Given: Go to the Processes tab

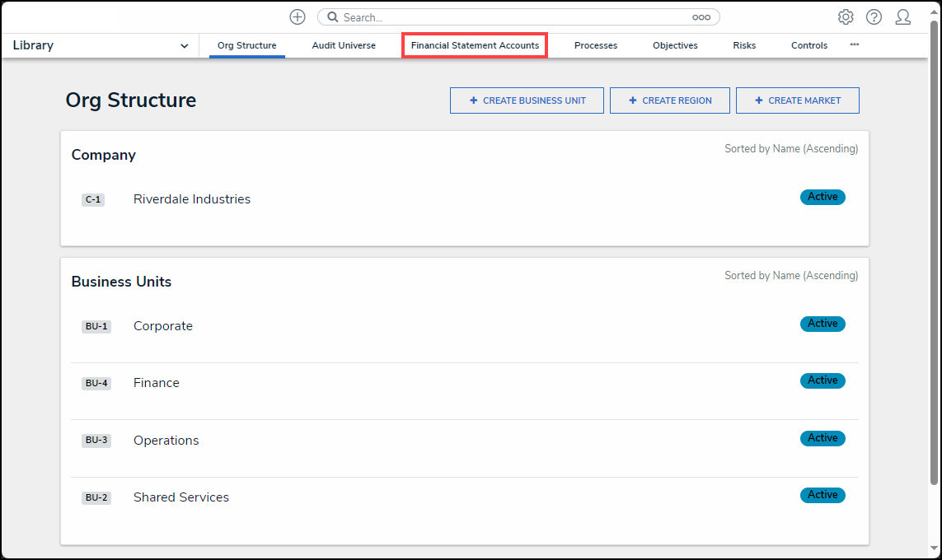Looking at the screenshot, I should 595,46.
